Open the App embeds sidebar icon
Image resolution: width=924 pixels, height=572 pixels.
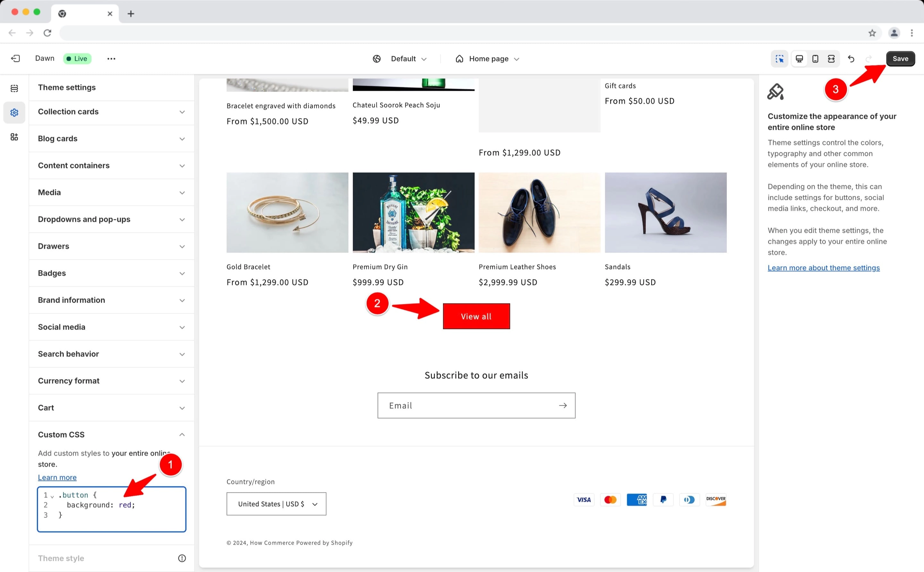pyautogui.click(x=14, y=137)
